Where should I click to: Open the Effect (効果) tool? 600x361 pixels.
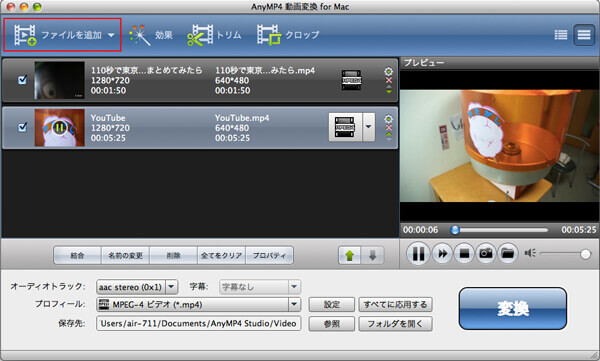(151, 35)
